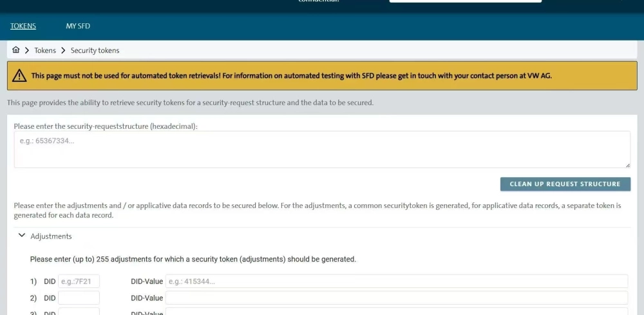Click the Adjustments section heading text

(51, 236)
